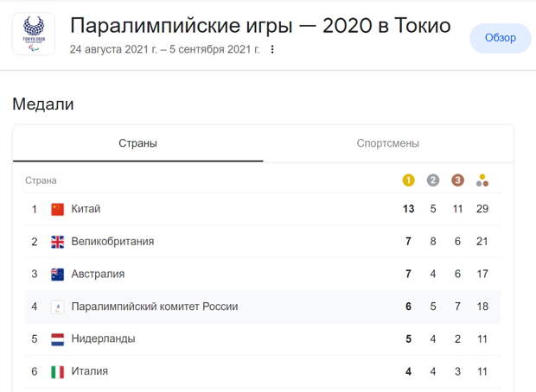The image size is (536, 392).
Task: Click the United Kingdom flag icon
Action: tap(57, 242)
